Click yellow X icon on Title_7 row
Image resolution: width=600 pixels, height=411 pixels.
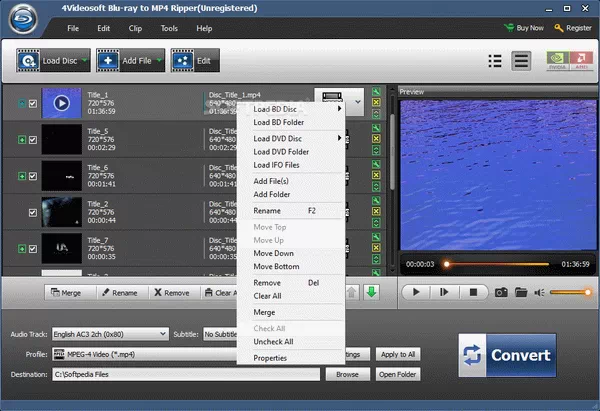[x=376, y=248]
